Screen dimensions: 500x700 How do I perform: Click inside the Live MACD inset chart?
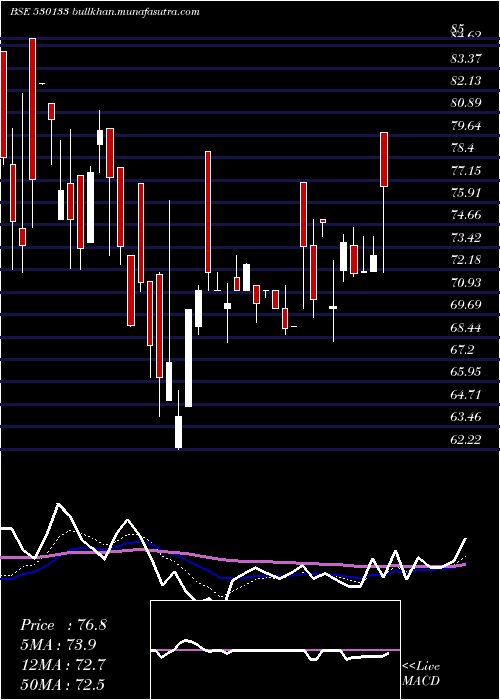coord(275,650)
